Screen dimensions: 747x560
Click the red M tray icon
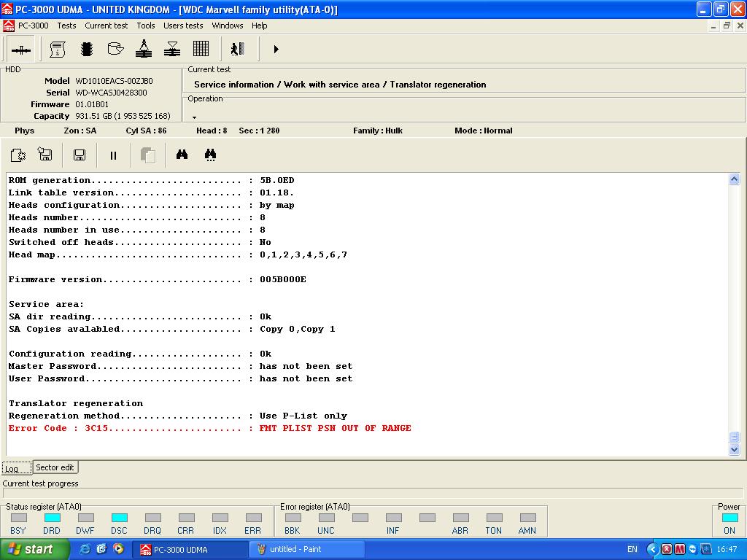click(x=680, y=550)
